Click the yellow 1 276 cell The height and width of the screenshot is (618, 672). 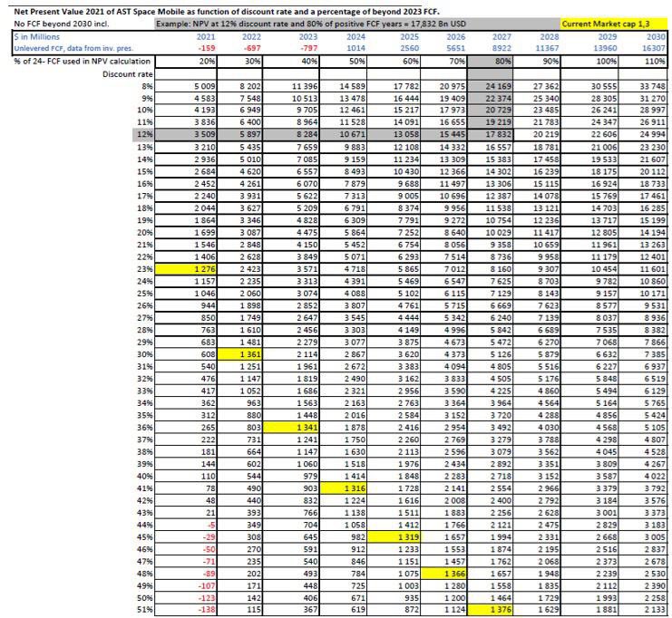186,269
